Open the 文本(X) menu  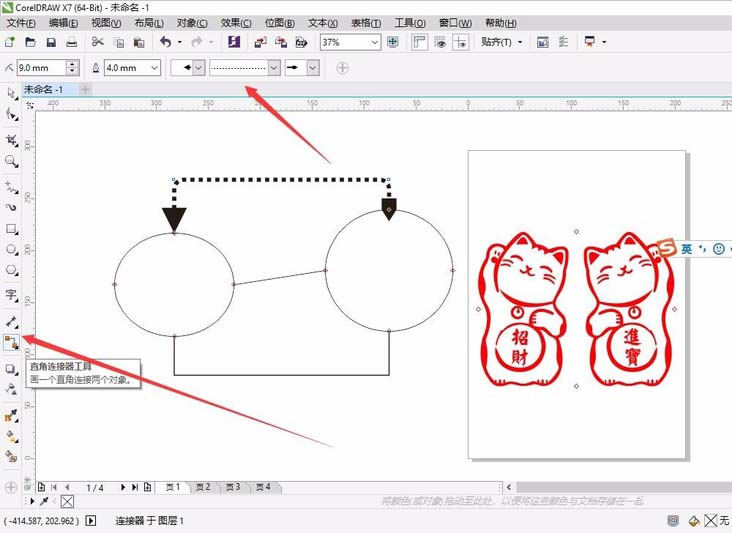[323, 23]
